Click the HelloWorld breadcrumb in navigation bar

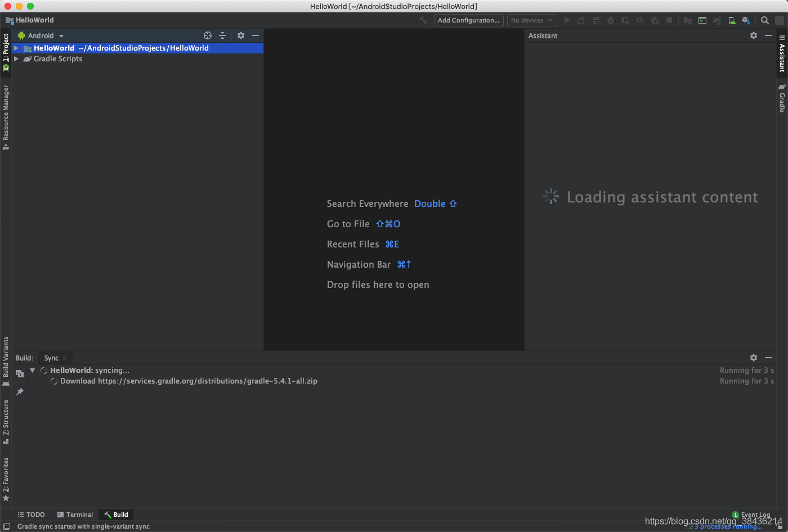tap(30, 20)
